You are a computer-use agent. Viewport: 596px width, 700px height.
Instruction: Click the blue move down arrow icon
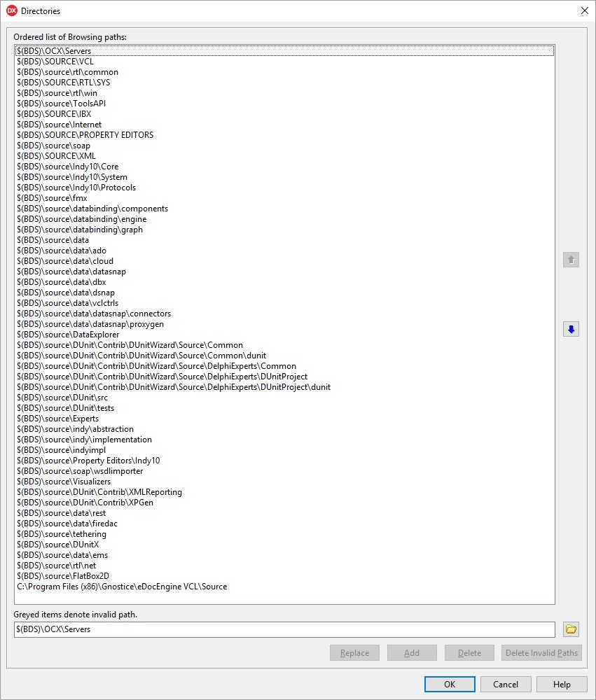(x=571, y=330)
